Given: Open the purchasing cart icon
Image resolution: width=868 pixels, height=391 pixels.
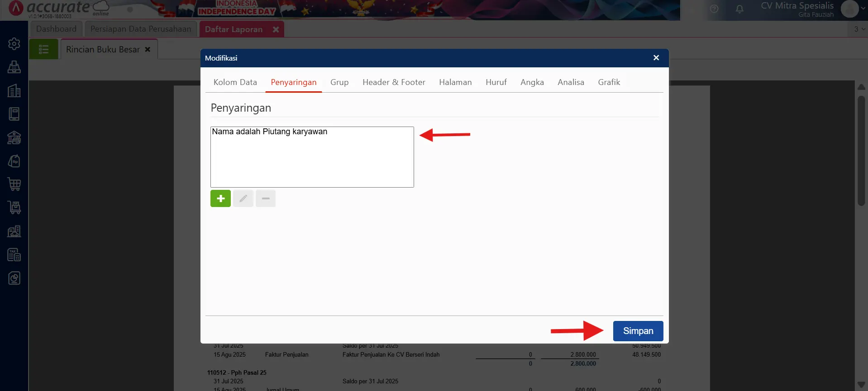Looking at the screenshot, I should 14,184.
